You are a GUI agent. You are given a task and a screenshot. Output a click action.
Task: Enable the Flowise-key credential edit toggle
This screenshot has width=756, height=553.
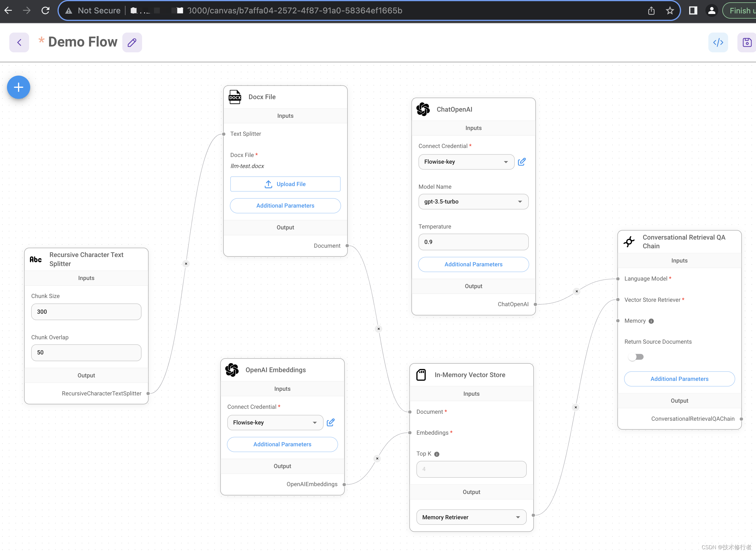pyautogui.click(x=521, y=162)
